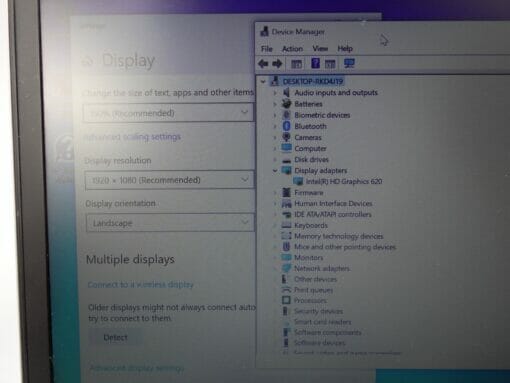Click the Batteries category icon
The width and height of the screenshot is (510, 383).
click(286, 104)
